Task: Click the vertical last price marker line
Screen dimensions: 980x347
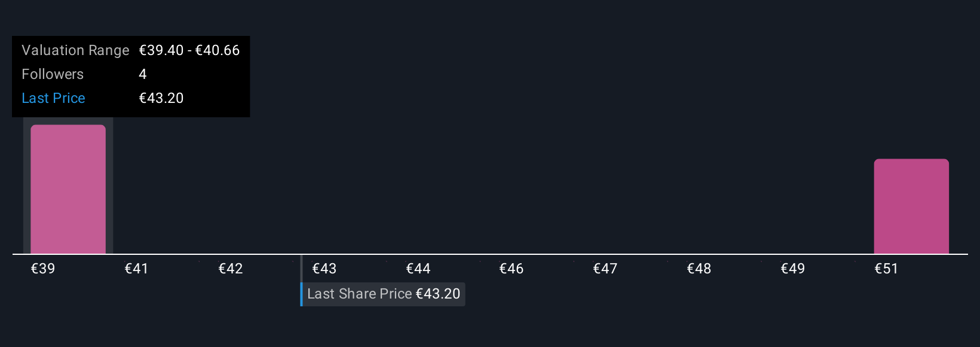Action: (301, 280)
